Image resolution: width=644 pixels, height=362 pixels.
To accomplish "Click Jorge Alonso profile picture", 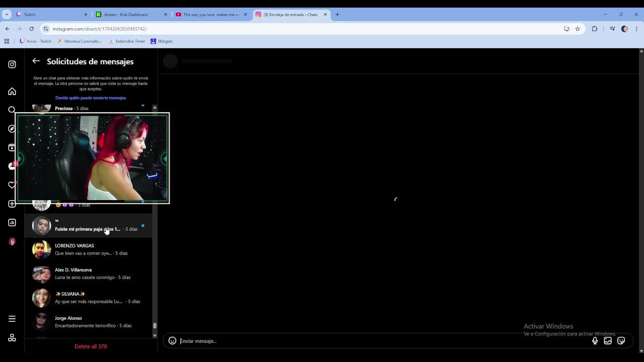I will point(41,322).
